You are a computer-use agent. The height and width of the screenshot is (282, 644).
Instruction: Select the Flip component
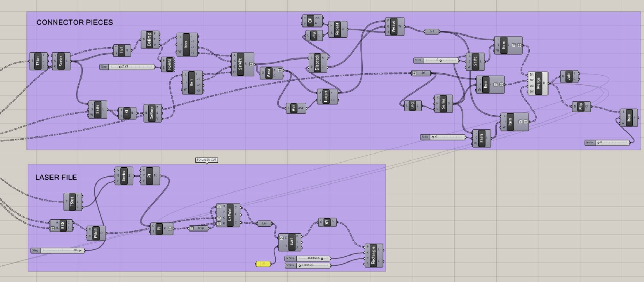[x=581, y=107]
